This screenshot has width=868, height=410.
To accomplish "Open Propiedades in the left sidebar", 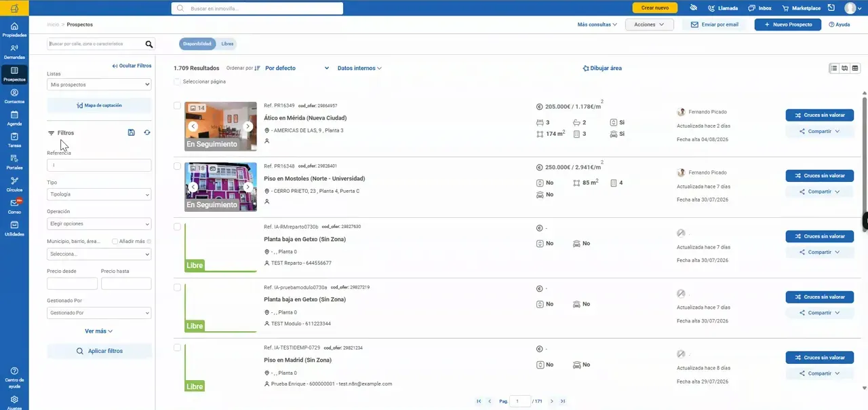I will click(x=14, y=29).
